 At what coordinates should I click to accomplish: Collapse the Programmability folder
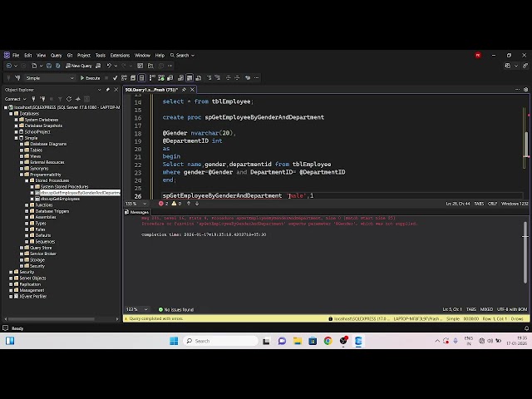coord(22,175)
